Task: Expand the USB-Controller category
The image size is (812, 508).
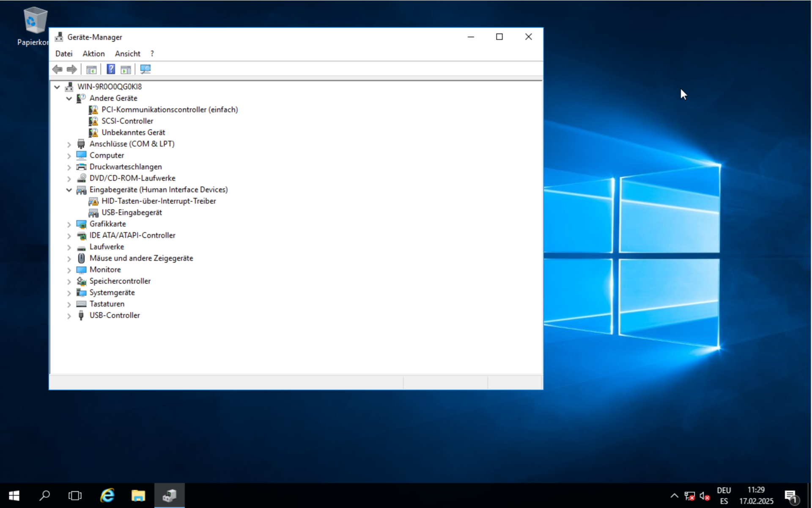Action: click(69, 316)
